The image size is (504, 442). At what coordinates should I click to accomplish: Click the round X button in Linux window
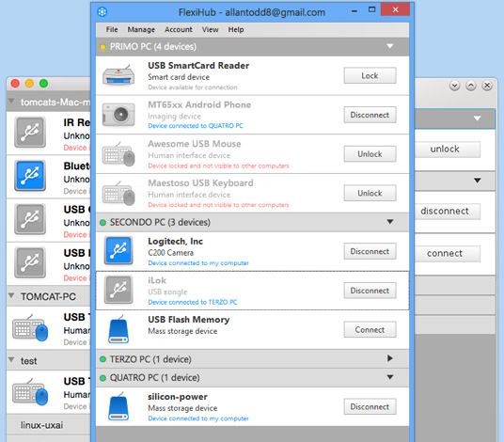point(487,86)
